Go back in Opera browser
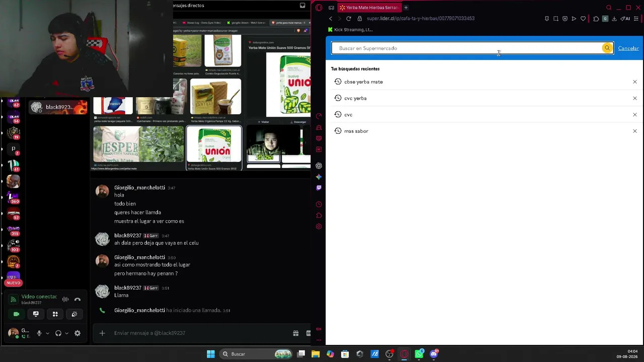 (x=331, y=19)
